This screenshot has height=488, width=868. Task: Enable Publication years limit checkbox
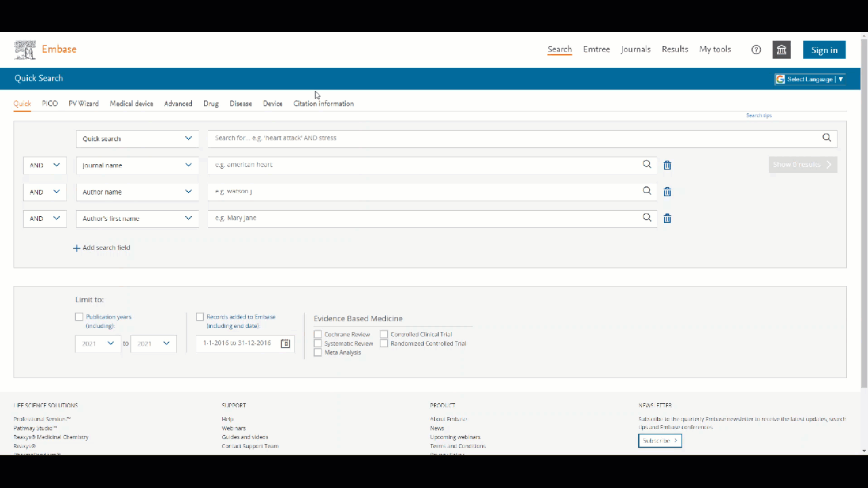click(79, 317)
